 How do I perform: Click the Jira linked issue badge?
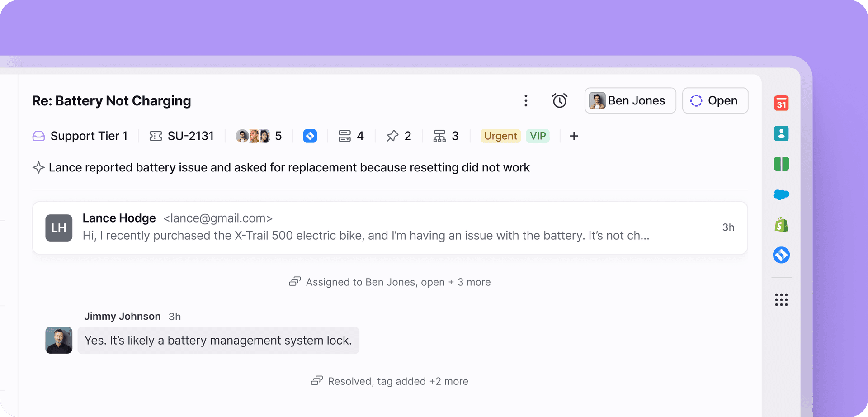(310, 136)
